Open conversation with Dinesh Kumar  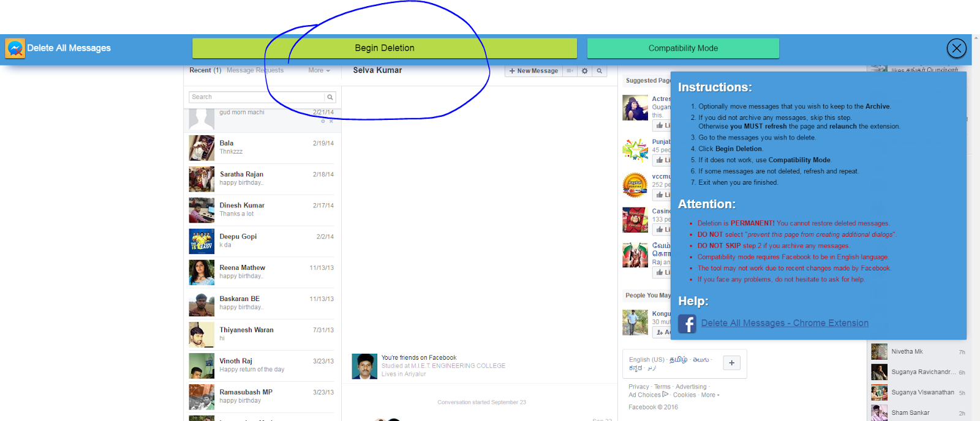pyautogui.click(x=262, y=210)
